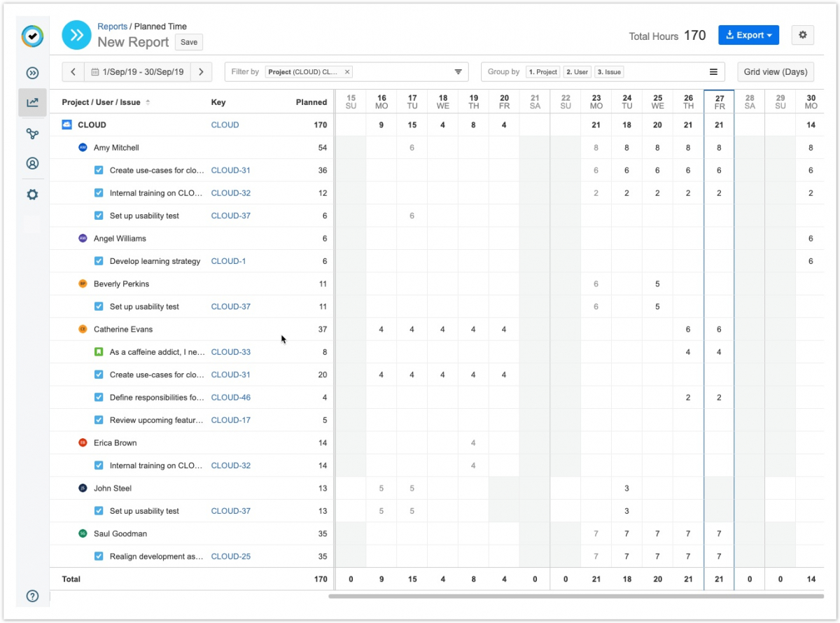The height and width of the screenshot is (623, 840).
Task: Remove the Project CLOUD filter tag
Action: click(348, 72)
